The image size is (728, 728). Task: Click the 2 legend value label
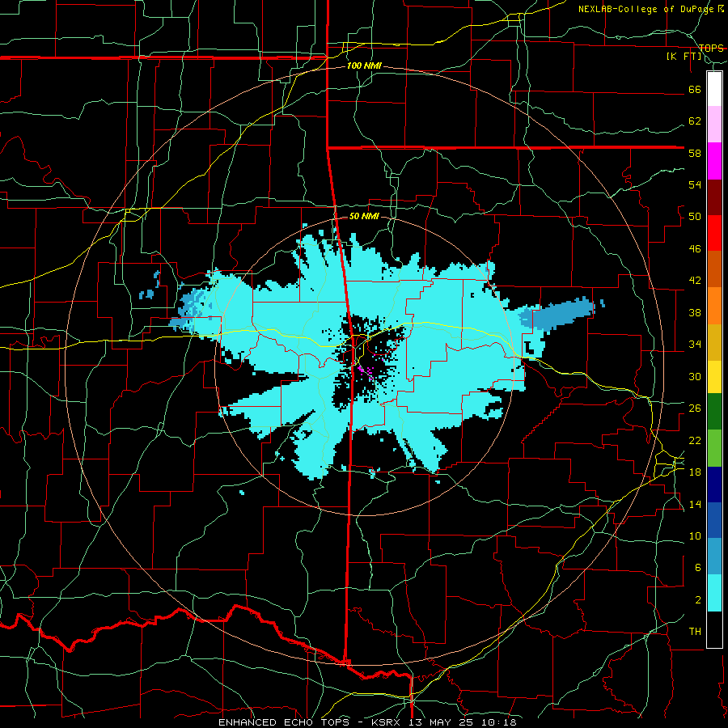(x=697, y=600)
